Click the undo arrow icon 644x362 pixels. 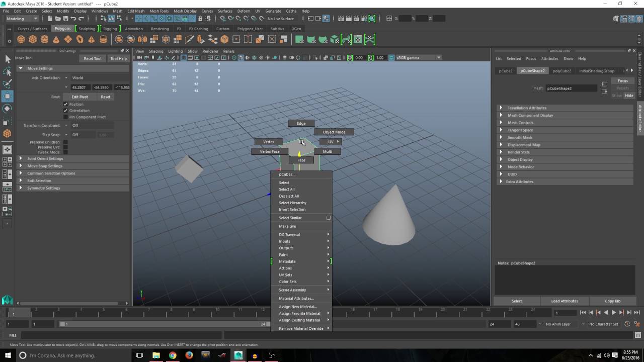coord(73,19)
